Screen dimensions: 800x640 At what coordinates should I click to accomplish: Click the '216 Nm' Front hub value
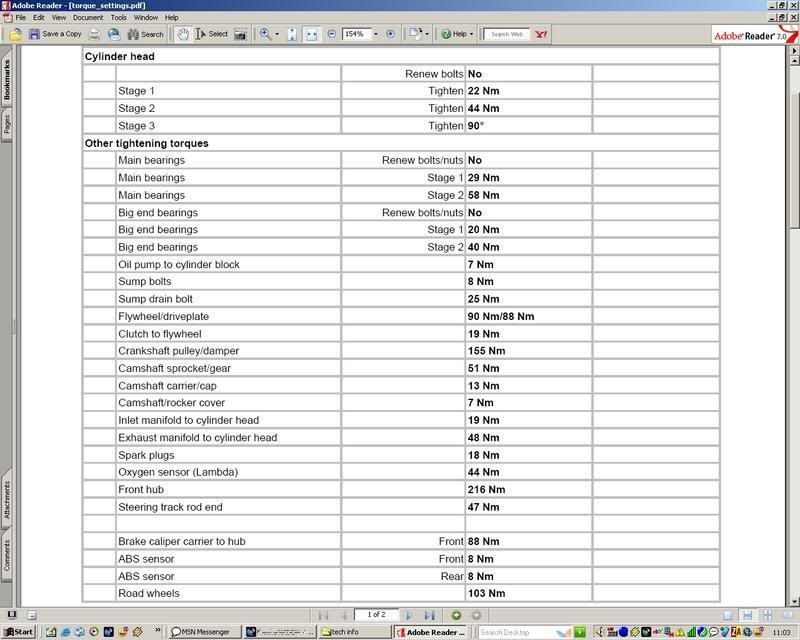[486, 489]
